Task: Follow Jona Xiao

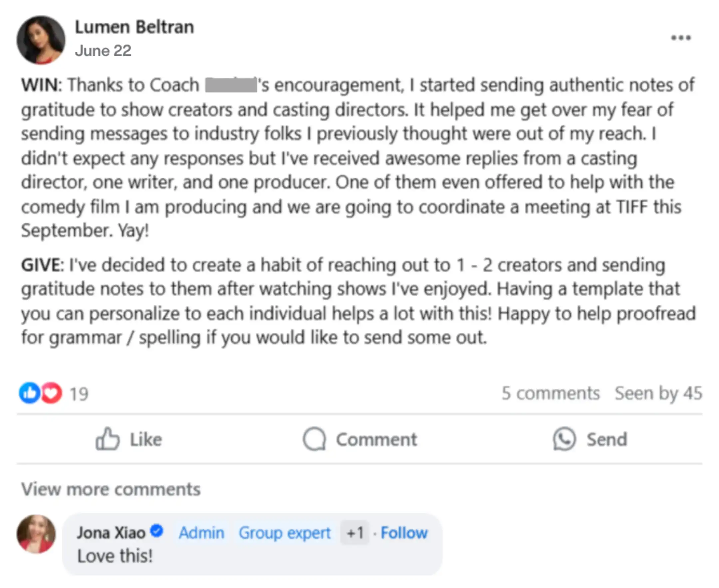Action: point(404,533)
